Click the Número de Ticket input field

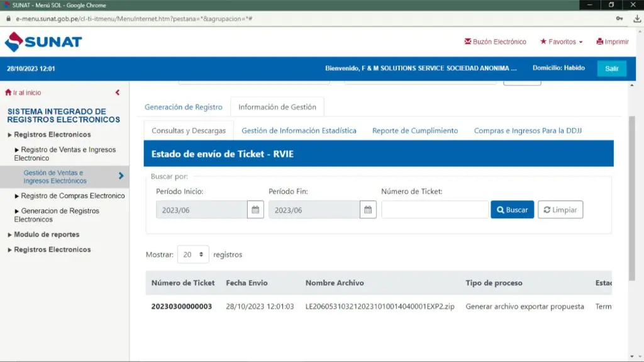coord(435,210)
